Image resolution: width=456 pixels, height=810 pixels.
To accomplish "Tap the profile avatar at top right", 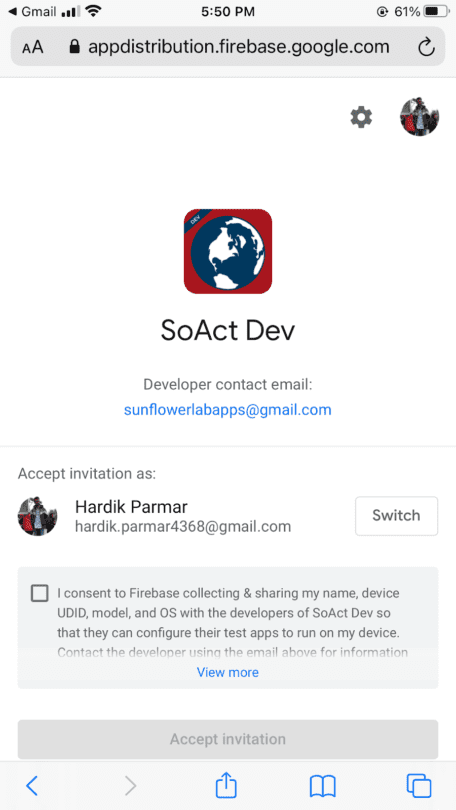I will [x=419, y=117].
